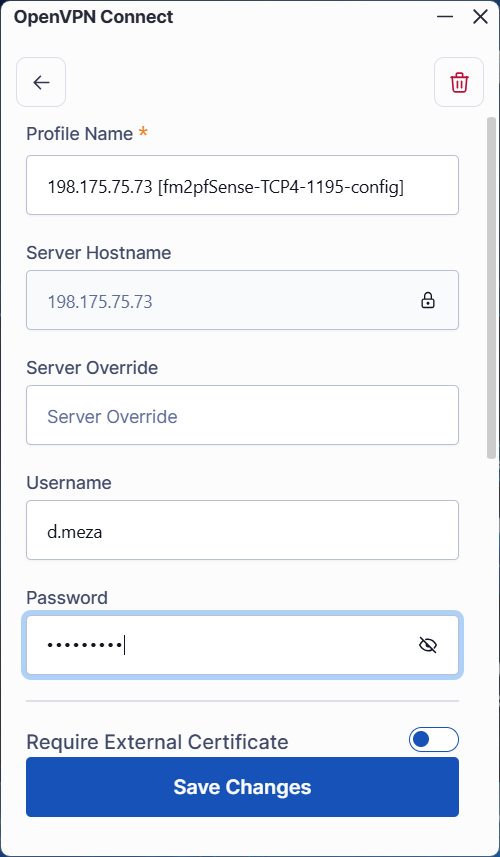Image resolution: width=500 pixels, height=857 pixels.
Task: Click the Password label
Action: (67, 597)
